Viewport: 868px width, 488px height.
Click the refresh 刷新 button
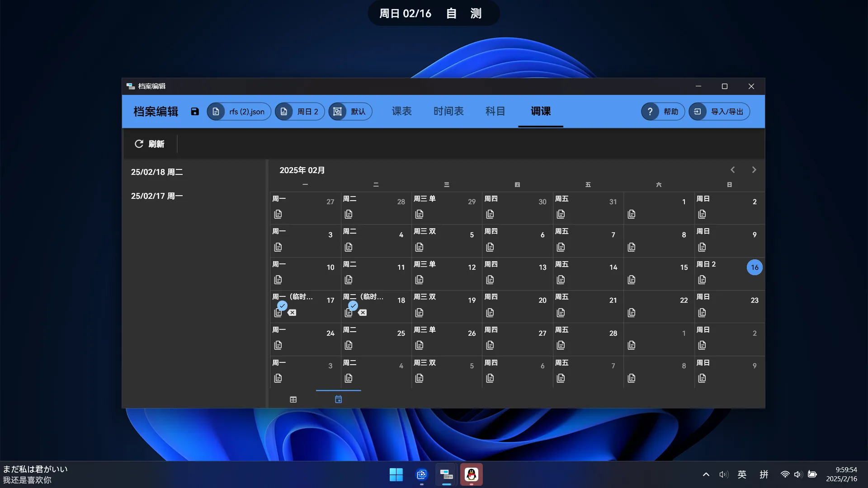coord(150,144)
